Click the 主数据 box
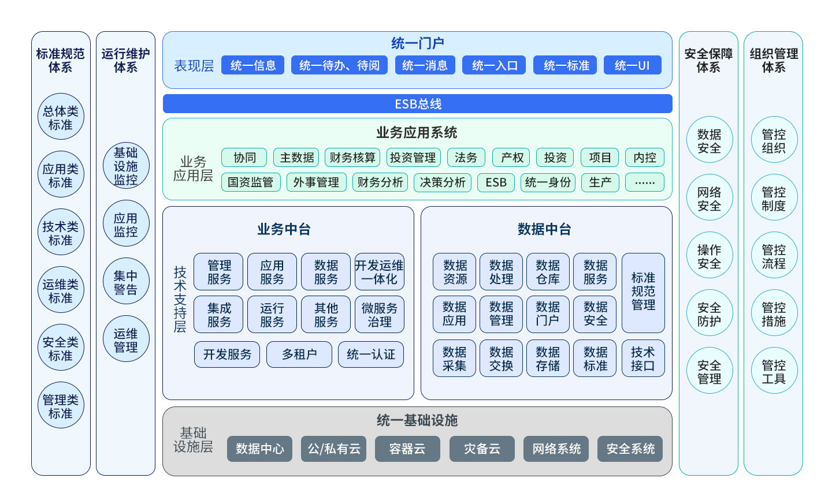Screen dimensions: 832x504 [x=296, y=158]
